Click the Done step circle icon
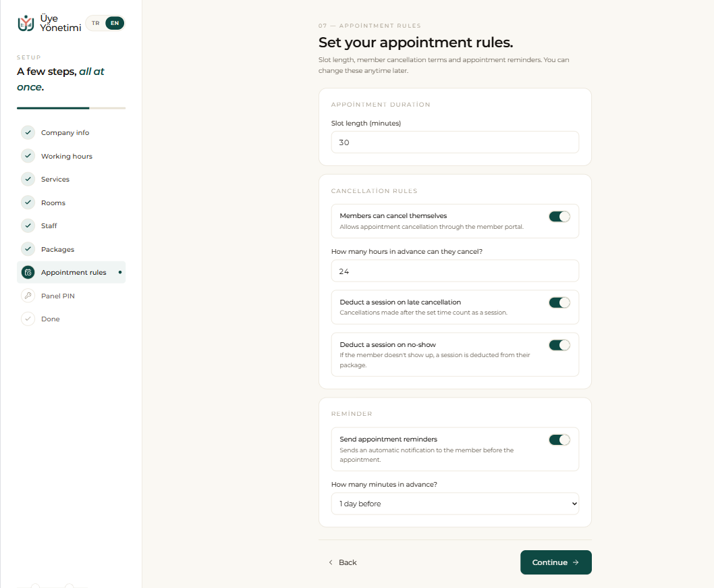 coord(28,319)
